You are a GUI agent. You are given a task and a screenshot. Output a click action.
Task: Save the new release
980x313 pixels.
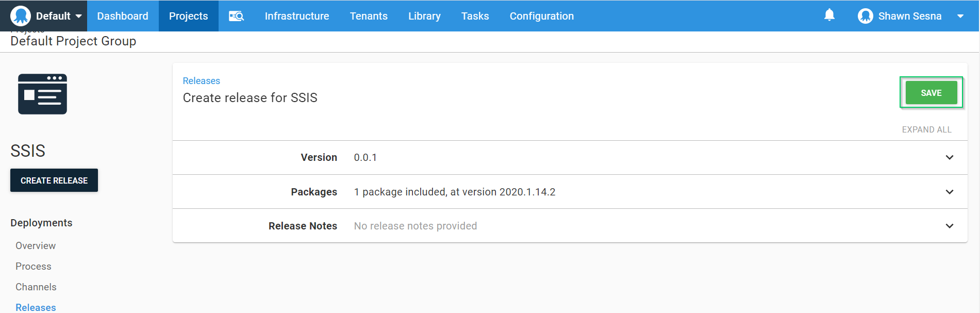[x=931, y=93]
